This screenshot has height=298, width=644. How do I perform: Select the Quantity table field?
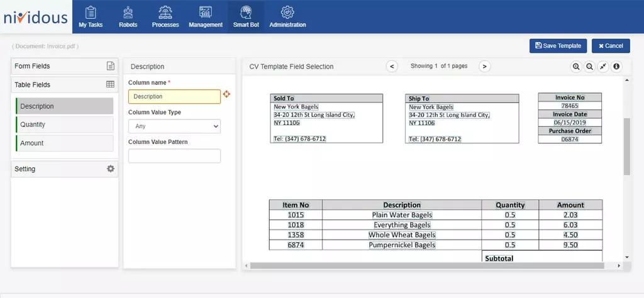click(x=65, y=124)
